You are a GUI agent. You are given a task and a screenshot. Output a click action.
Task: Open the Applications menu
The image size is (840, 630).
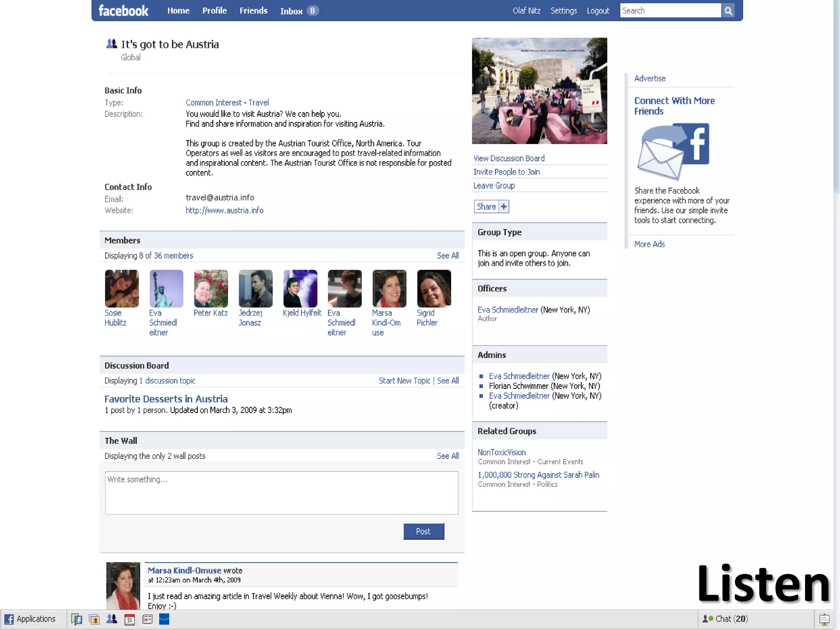[30, 619]
